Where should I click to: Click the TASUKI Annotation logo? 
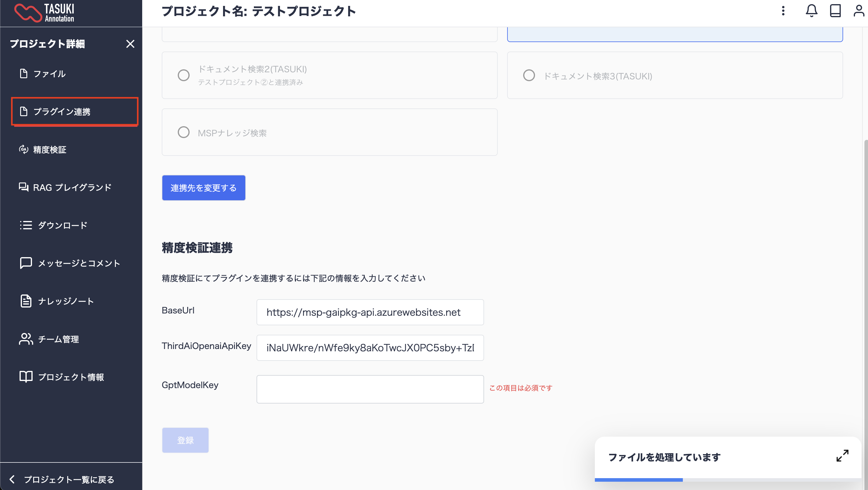pyautogui.click(x=44, y=13)
